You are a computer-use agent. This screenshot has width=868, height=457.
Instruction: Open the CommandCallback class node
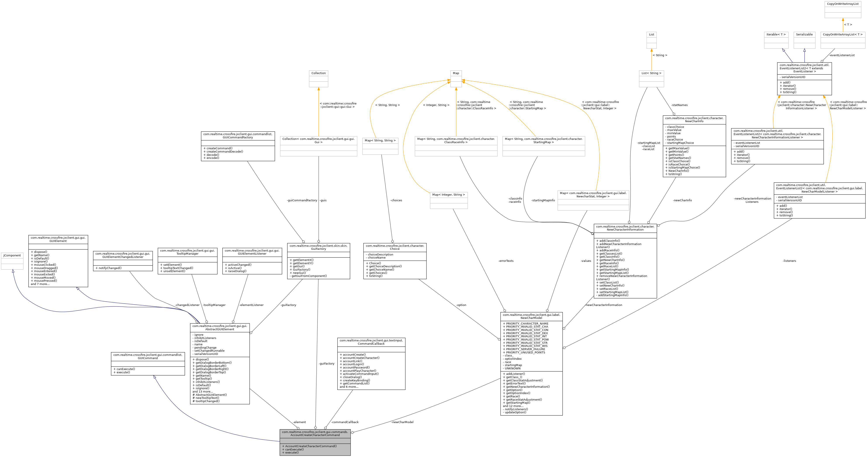tap(371, 364)
